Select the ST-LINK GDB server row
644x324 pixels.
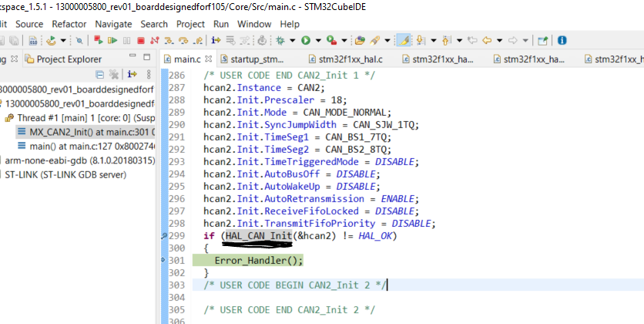[x=64, y=175]
